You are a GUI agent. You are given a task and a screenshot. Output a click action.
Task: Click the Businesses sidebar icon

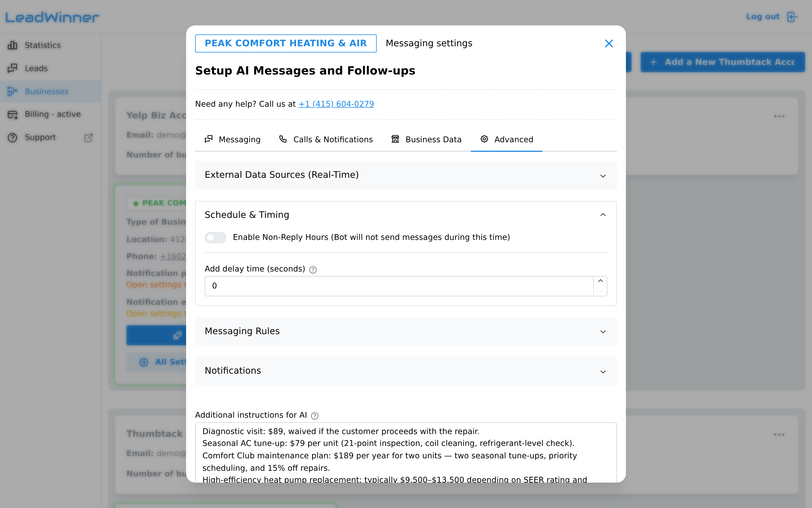(12, 91)
